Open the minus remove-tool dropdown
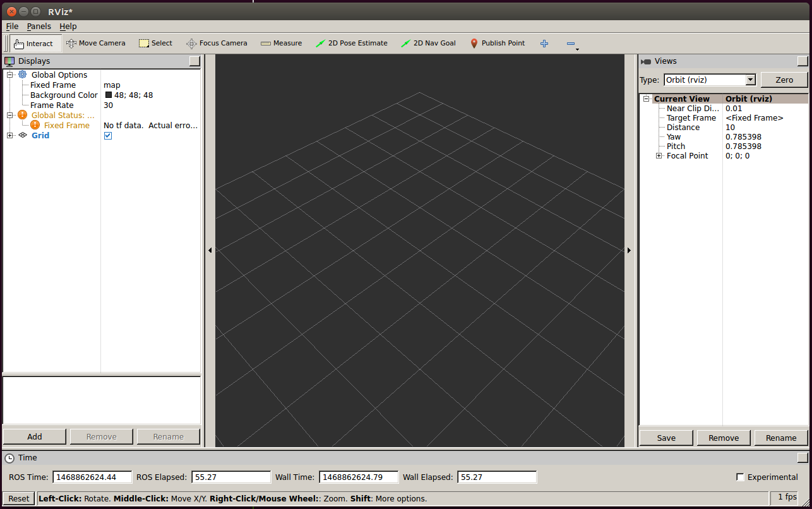812x509 pixels. tap(572, 44)
